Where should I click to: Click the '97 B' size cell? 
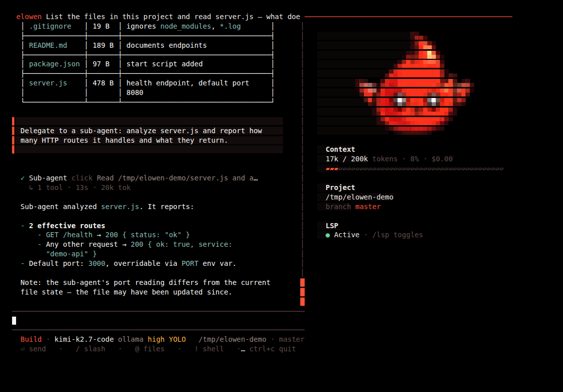pyautogui.click(x=101, y=64)
